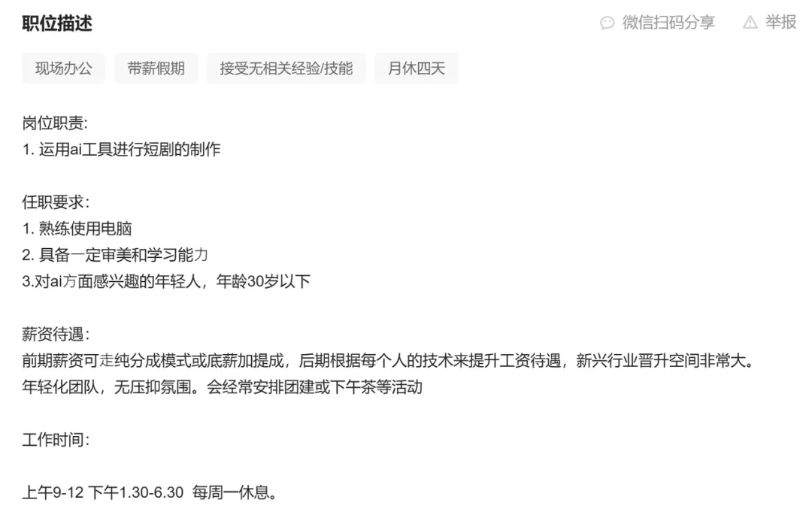Click the line about ai工具进行短剧的制作
This screenshot has height=518, width=812.
121,150
